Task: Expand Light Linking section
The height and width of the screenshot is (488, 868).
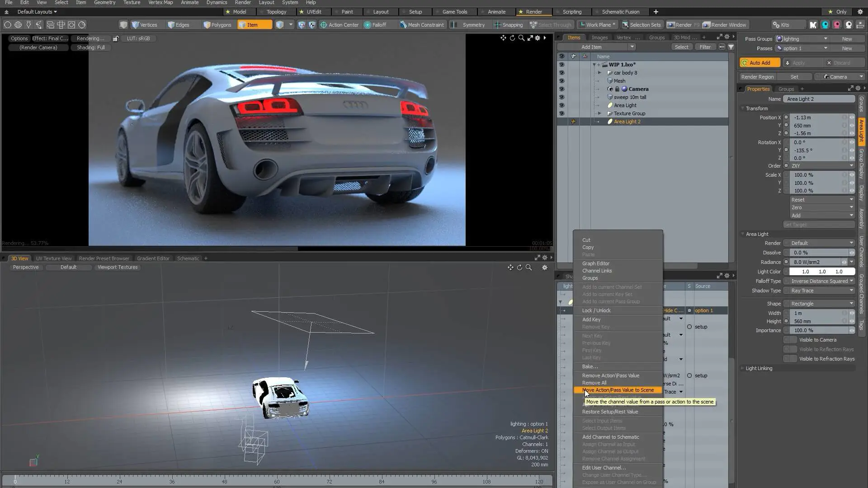Action: [742, 368]
